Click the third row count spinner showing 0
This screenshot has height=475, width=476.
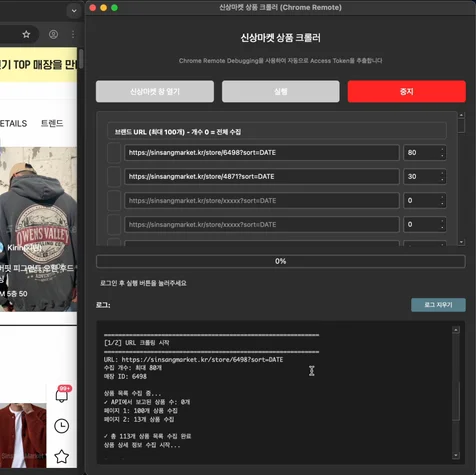click(x=425, y=201)
